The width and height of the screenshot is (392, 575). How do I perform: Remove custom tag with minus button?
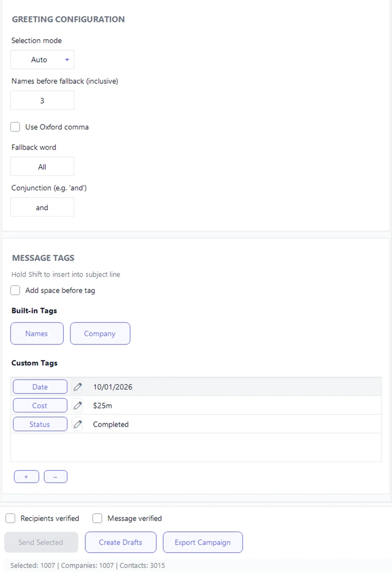pyautogui.click(x=55, y=477)
